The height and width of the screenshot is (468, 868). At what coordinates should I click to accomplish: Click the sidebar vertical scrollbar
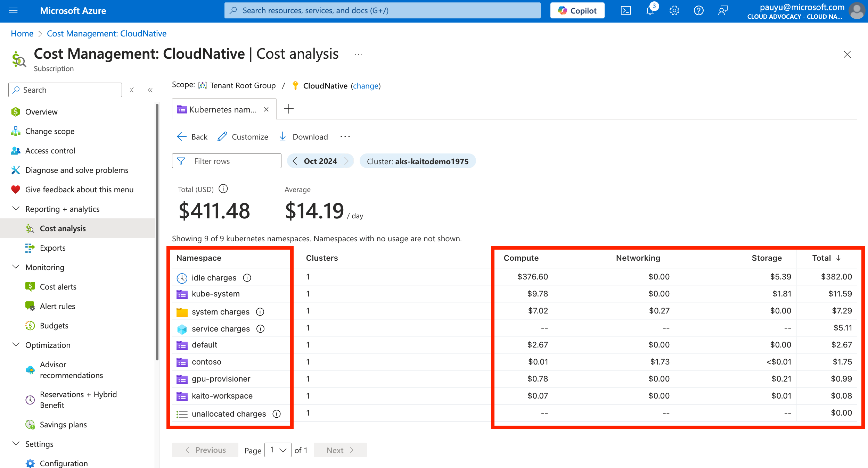click(x=157, y=232)
